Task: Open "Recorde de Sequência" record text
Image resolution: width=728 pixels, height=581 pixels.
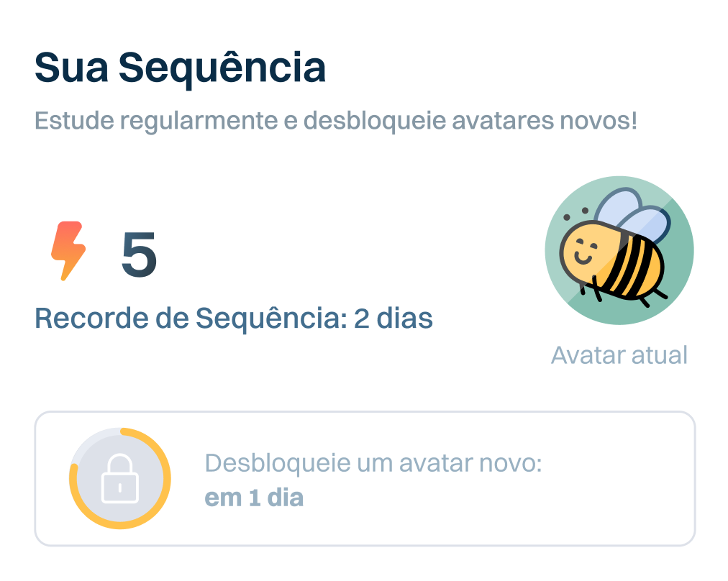Action: (x=191, y=318)
